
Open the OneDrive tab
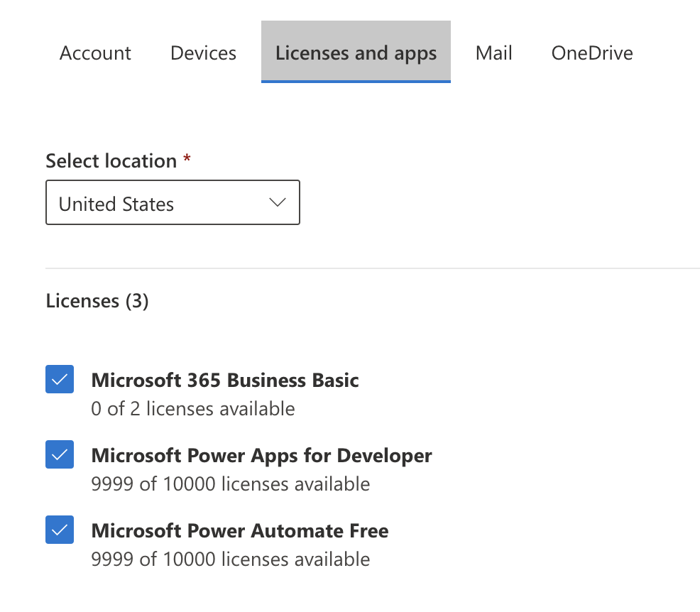592,53
